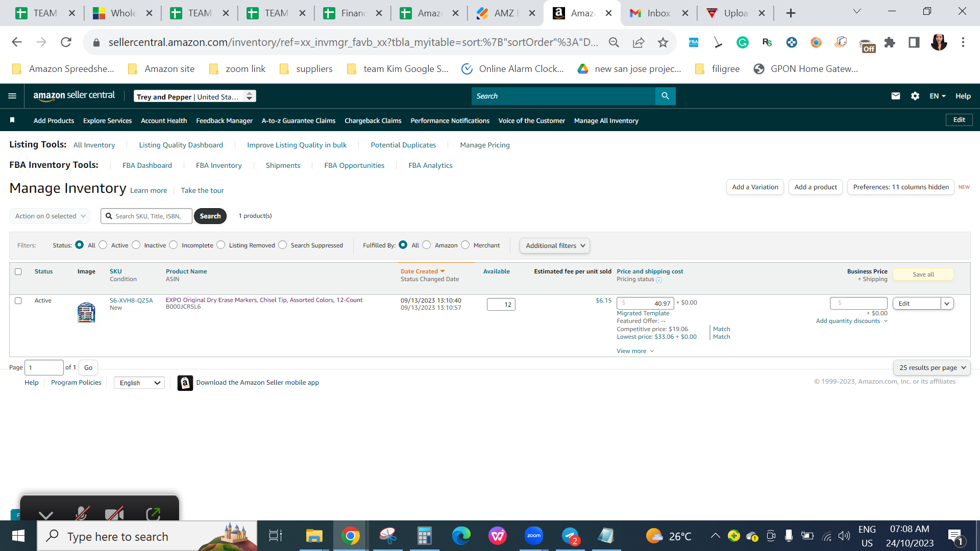
Task: Open the Chrome three-dot menu
Action: 963,42
